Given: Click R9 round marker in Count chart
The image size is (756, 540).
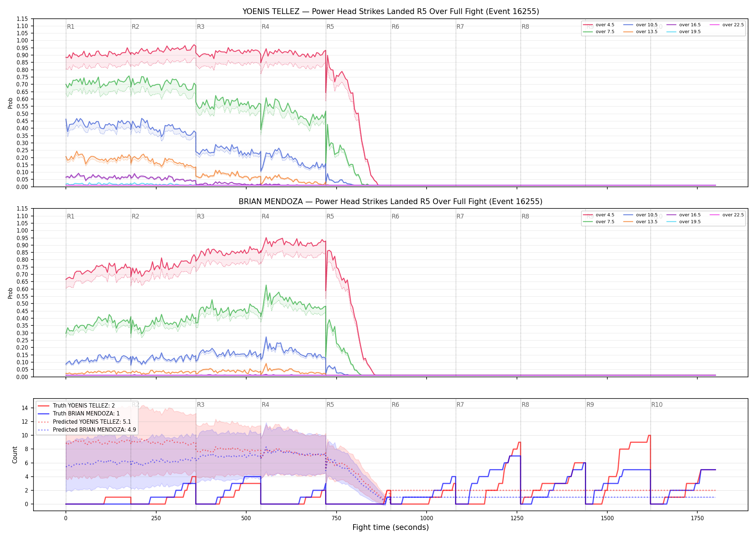Looking at the screenshot, I should tap(590, 405).
